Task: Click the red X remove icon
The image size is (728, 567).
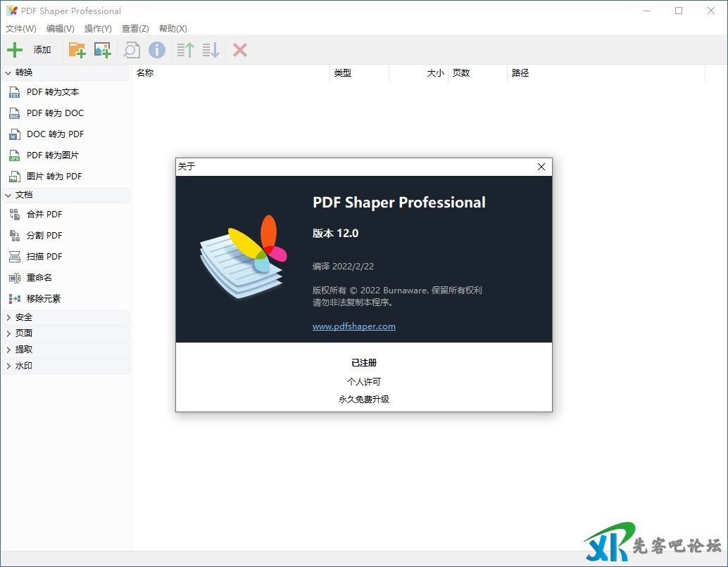Action: (x=240, y=50)
